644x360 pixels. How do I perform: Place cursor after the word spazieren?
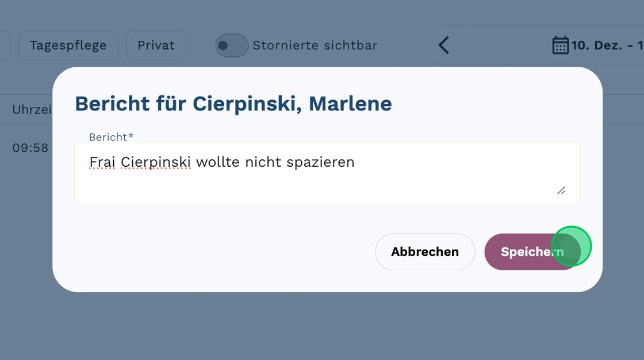tap(355, 162)
